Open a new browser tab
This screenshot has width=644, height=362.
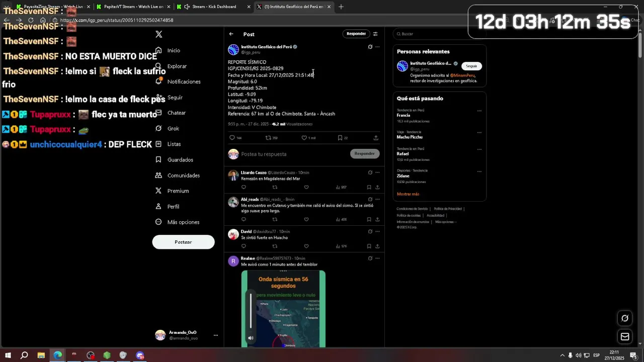point(341,7)
